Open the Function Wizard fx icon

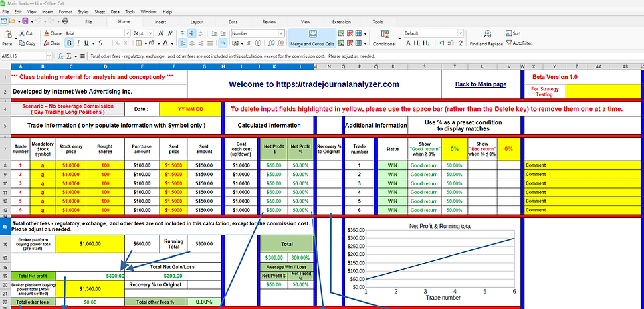(x=60, y=56)
